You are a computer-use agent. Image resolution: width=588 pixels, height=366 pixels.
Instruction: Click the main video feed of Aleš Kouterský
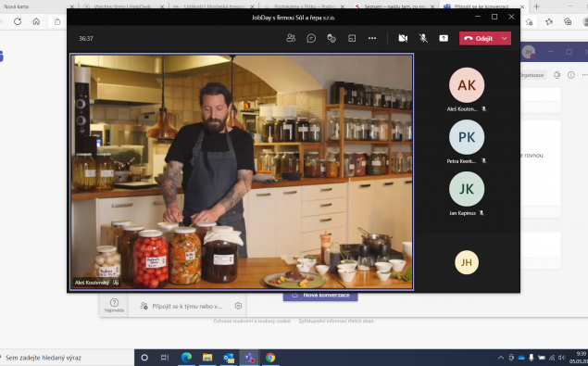point(242,171)
